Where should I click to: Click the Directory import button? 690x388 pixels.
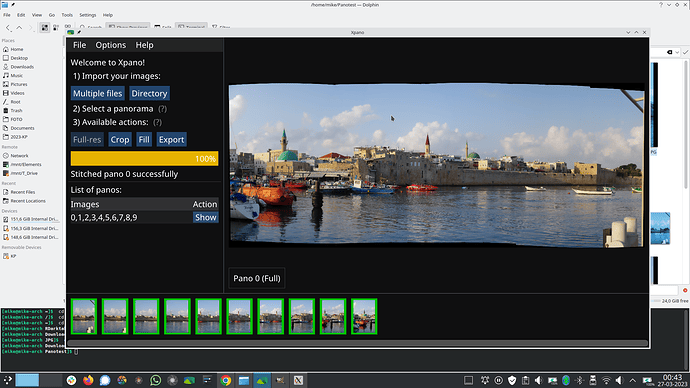point(149,93)
